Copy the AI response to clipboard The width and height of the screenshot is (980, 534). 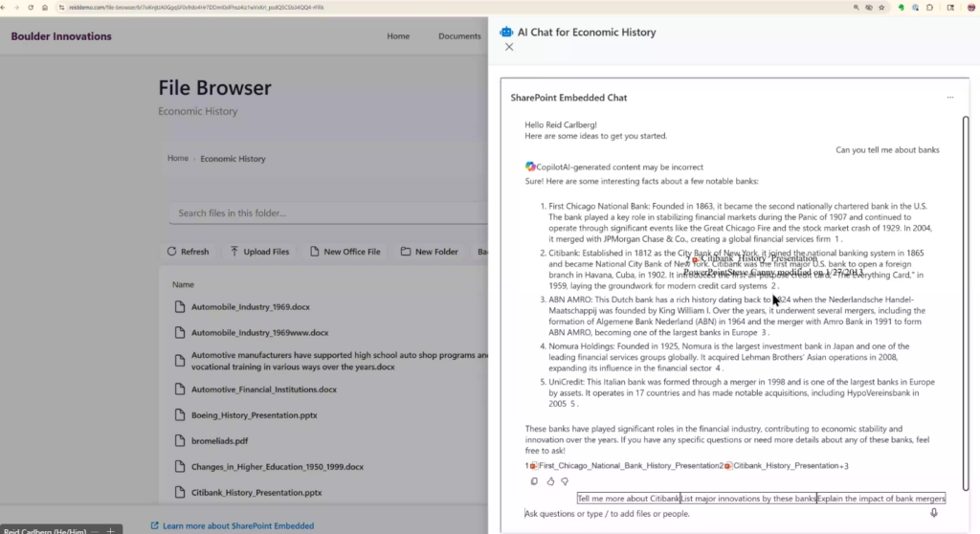coord(534,481)
